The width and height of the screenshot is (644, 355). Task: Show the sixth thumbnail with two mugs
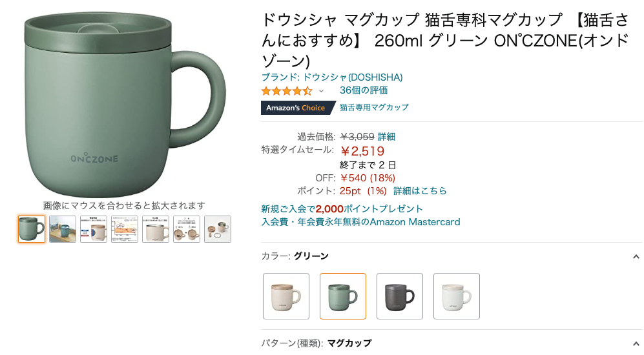187,229
